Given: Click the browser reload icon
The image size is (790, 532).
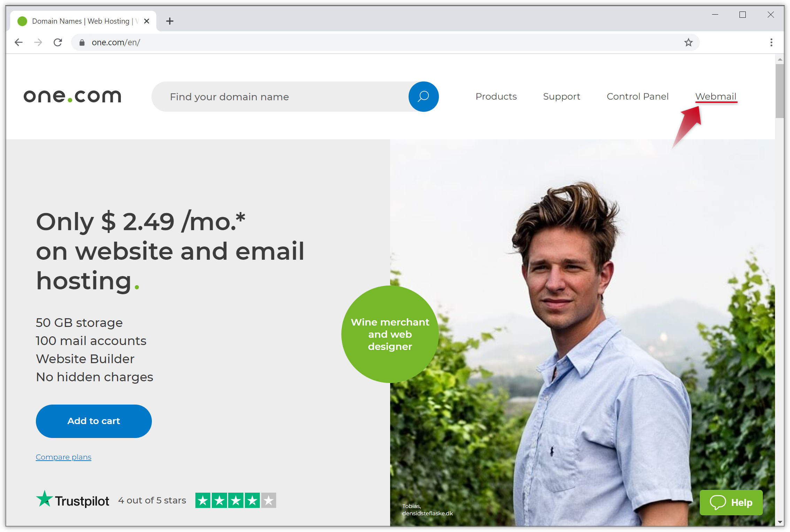Looking at the screenshot, I should [x=57, y=42].
